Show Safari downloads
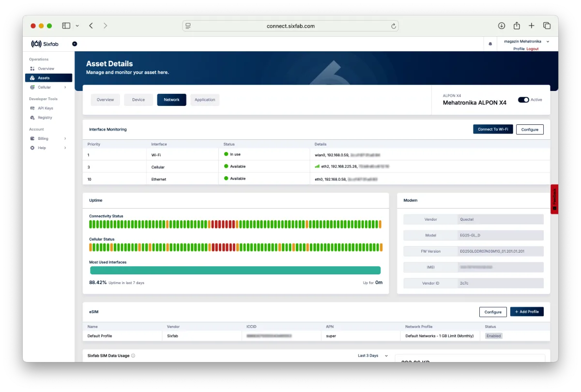581x392 pixels. [502, 26]
